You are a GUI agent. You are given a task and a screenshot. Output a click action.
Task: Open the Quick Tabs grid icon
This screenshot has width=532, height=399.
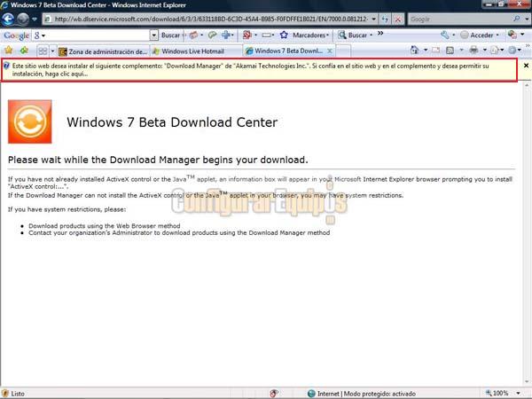click(x=43, y=51)
